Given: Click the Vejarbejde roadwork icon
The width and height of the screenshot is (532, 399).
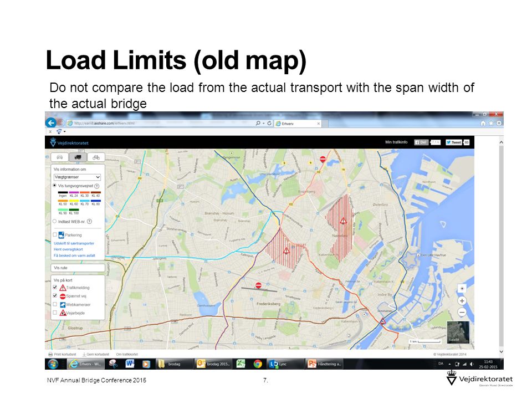Looking at the screenshot, I should click(x=63, y=313).
